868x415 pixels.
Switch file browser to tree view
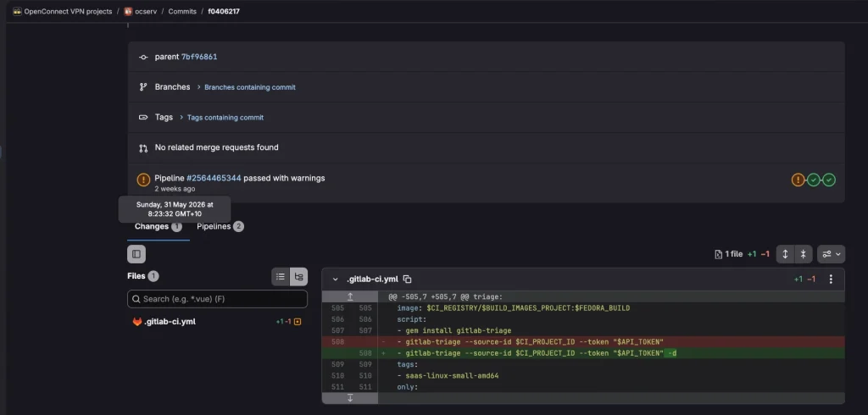coord(299,277)
